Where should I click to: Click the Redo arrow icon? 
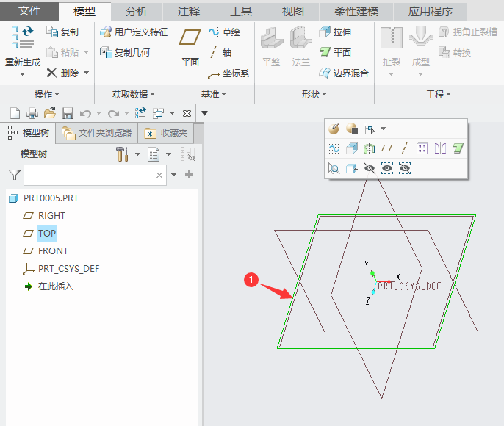[113, 113]
